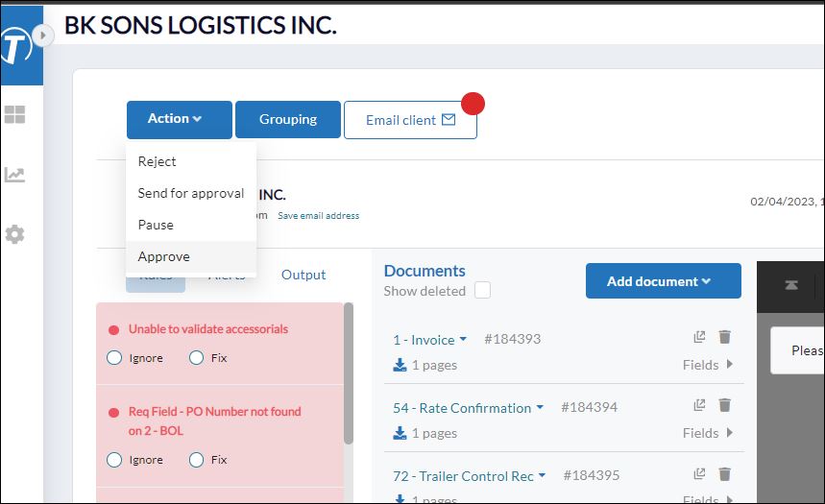Download the Rate Confirmation document pages
Screen dimensions: 825x504
click(400, 433)
